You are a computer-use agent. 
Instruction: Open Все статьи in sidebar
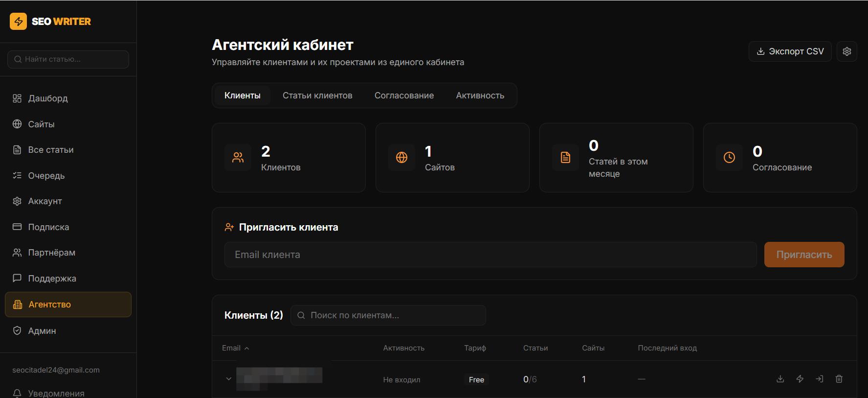pyautogui.click(x=68, y=150)
